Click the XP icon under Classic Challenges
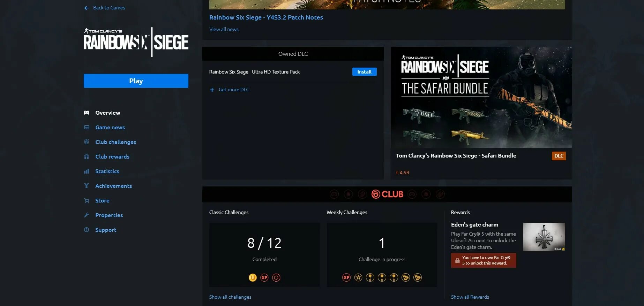Screen dimensions: 644x306 264,277
